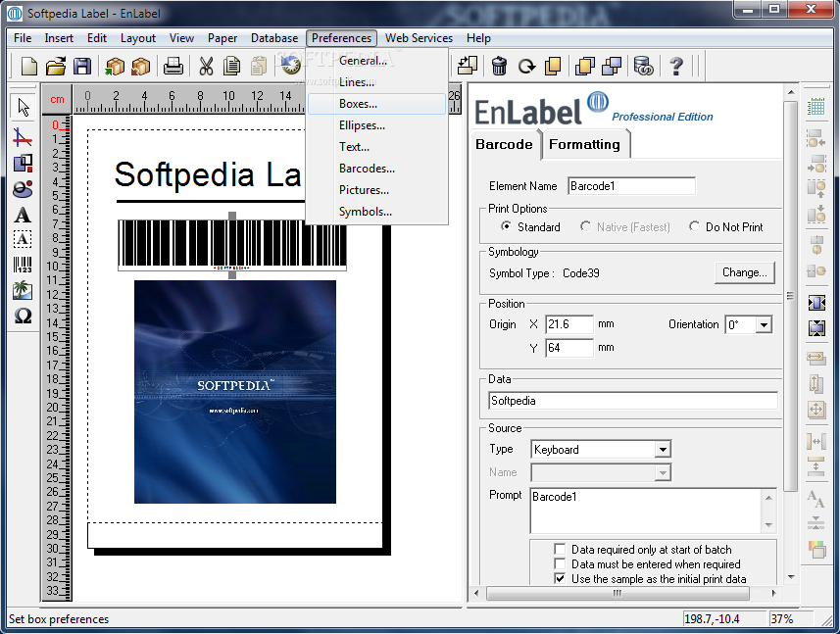Click the 37% zoom status field
The width and height of the screenshot is (840, 634).
[x=790, y=619]
